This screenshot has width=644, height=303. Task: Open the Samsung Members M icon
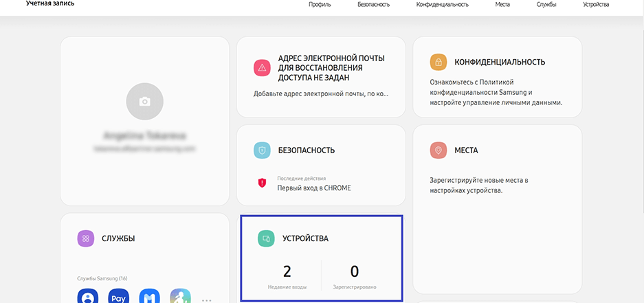[150, 296]
